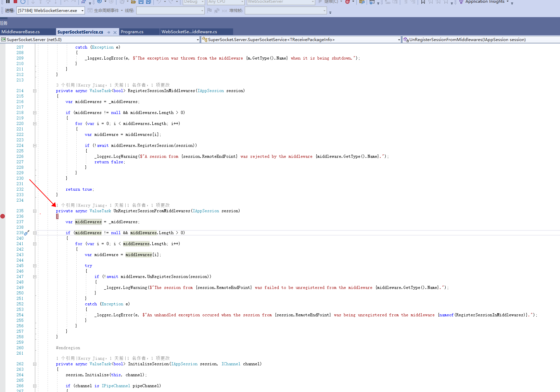Image resolution: width=560 pixels, height=392 pixels.
Task: Click the Hot Reload flame icon
Action: coord(347,1)
